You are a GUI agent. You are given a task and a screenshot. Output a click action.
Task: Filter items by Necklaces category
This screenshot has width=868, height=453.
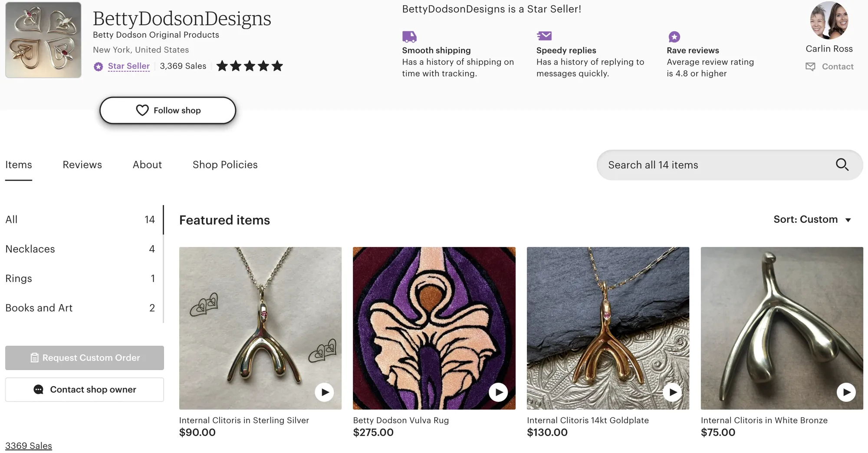(30, 249)
